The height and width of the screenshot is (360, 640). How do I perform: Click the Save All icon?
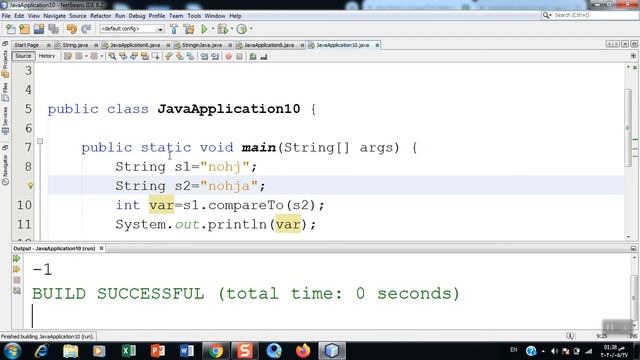[53, 29]
